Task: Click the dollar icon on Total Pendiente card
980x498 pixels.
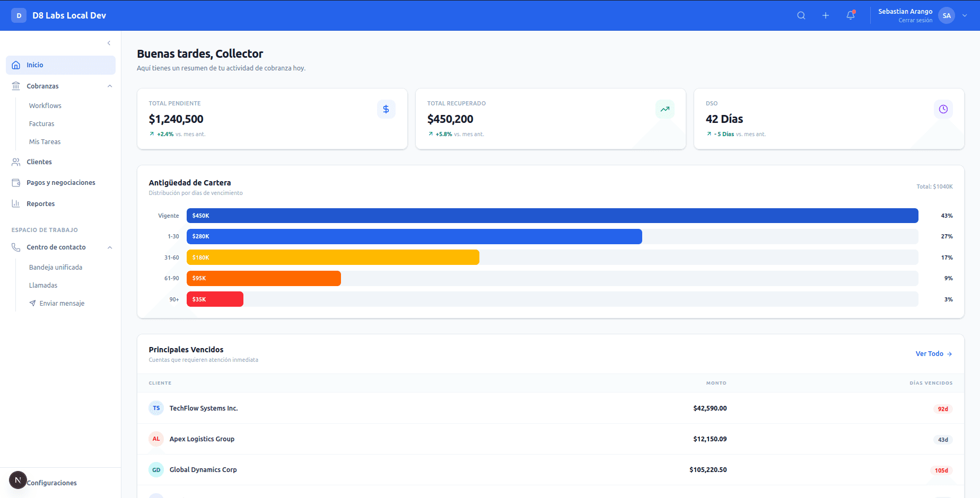Action: (386, 109)
